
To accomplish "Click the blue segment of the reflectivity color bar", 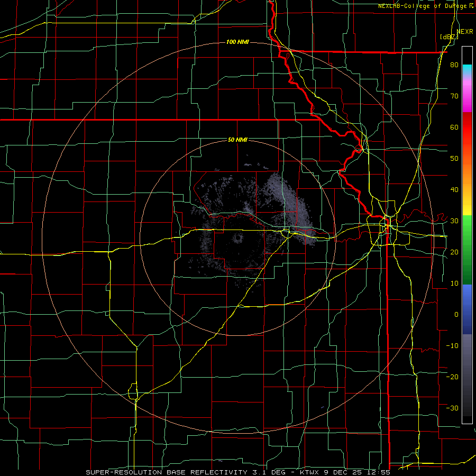I will coord(467,309).
